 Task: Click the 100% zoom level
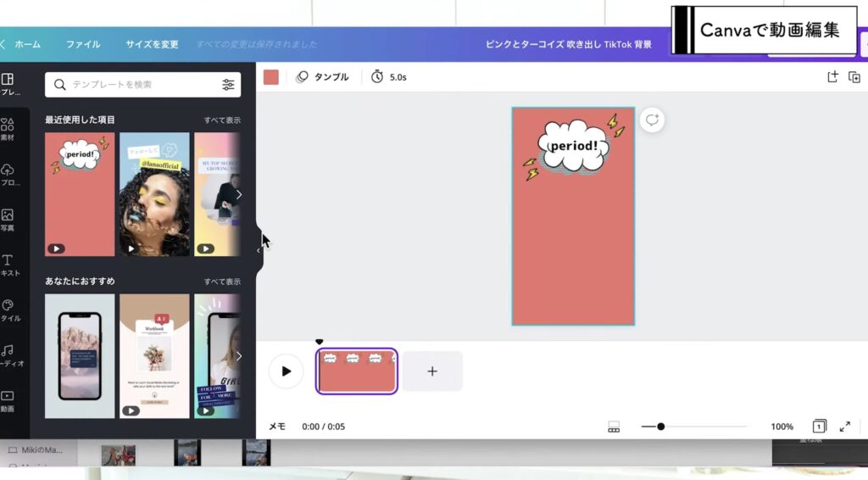click(x=782, y=427)
